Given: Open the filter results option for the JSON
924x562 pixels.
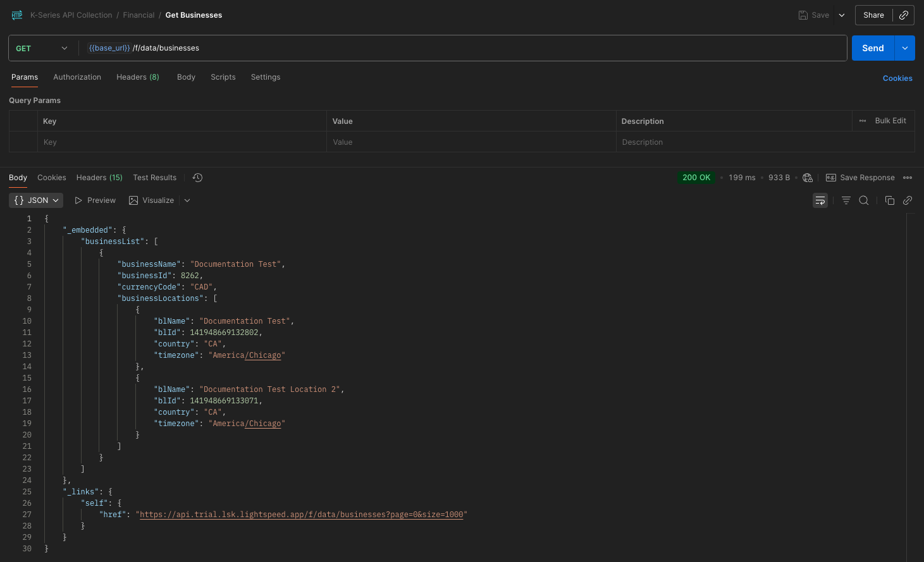Looking at the screenshot, I should click(846, 200).
